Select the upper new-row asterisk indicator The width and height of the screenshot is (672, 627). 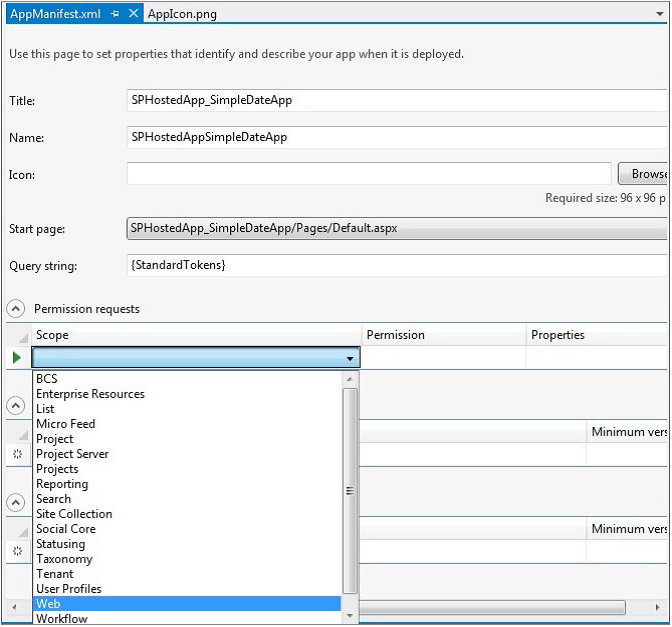pos(17,454)
